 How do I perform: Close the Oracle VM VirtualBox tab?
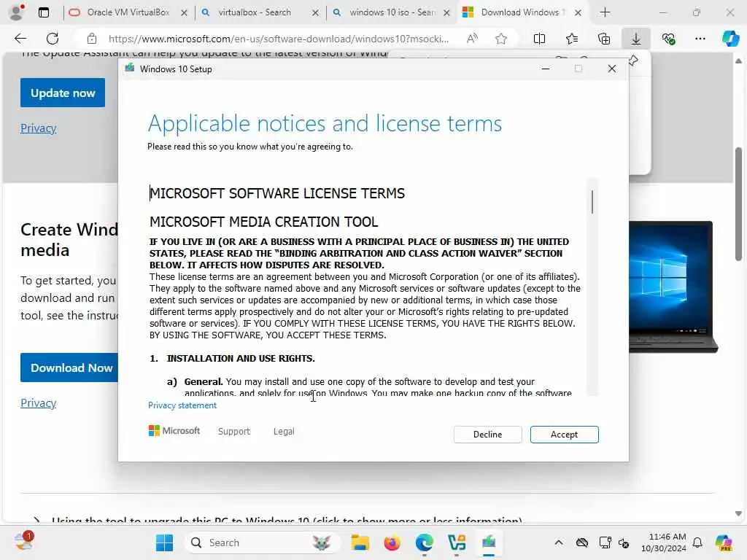click(x=184, y=13)
